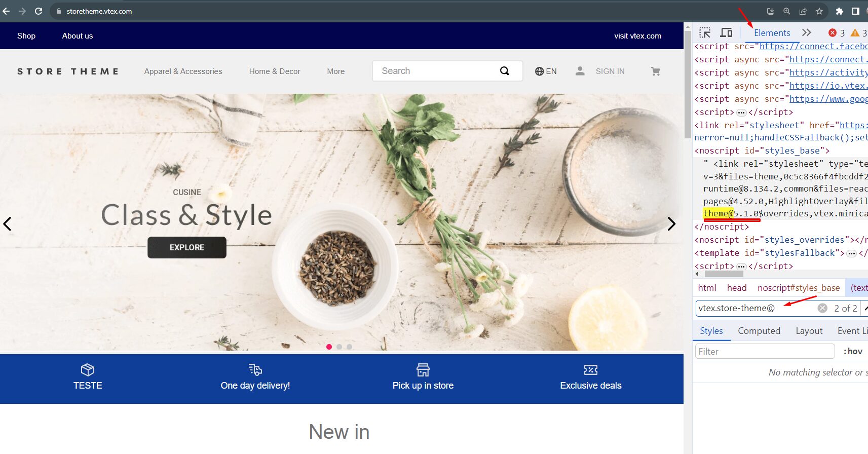Clear the DevTools search field
The image size is (868, 454).
click(x=822, y=308)
